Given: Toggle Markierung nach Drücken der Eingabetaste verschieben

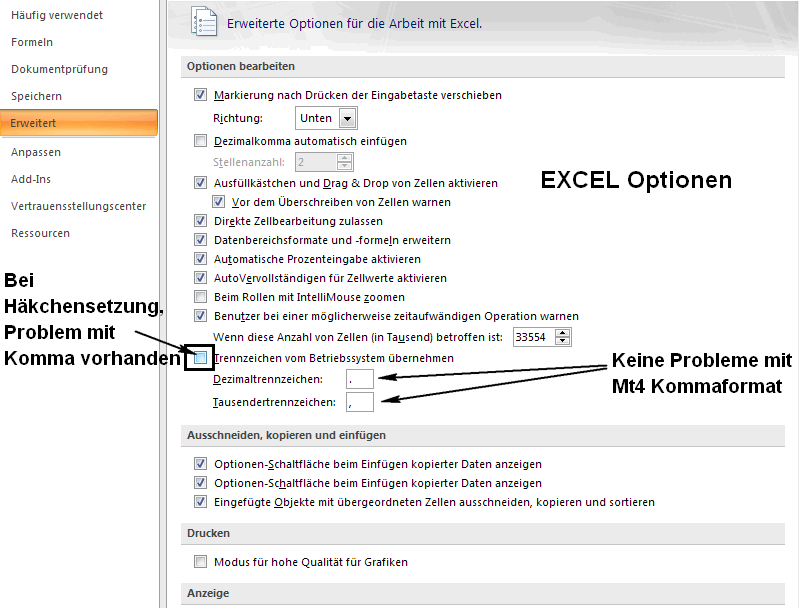Looking at the screenshot, I should [200, 95].
